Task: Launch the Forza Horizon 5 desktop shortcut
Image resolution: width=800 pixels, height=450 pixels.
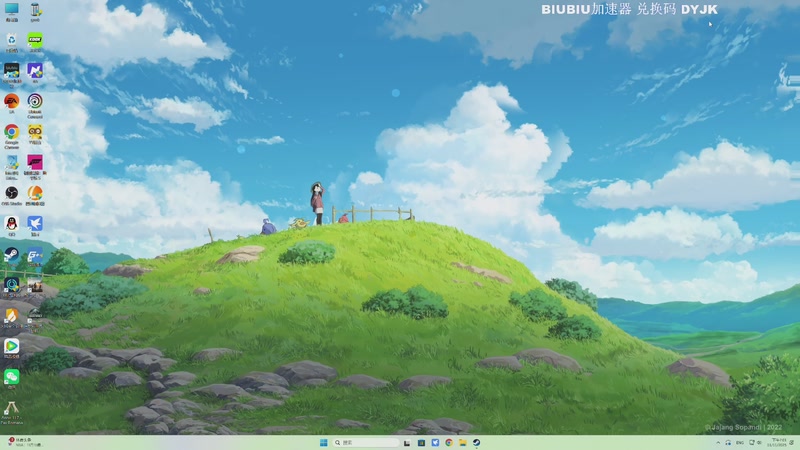Action: click(35, 166)
